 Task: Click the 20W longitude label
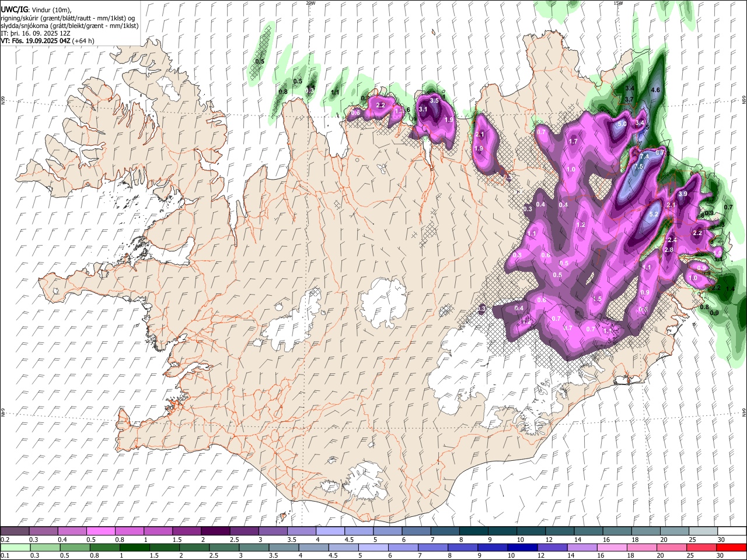(x=310, y=3)
